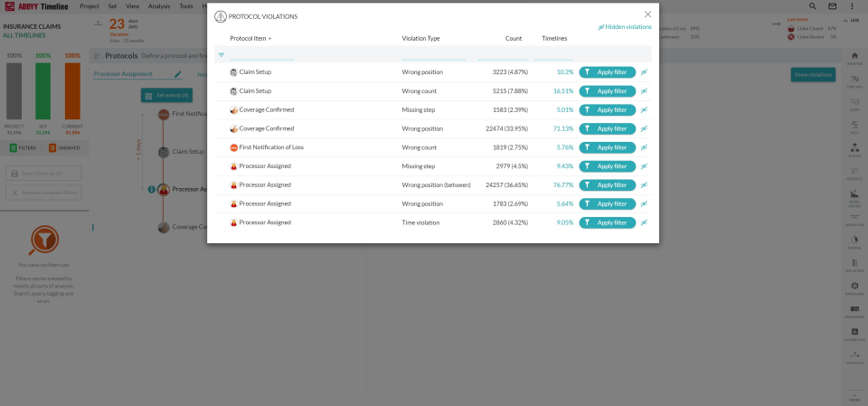
Task: Click the pencil icon beside Processor Assignment
Action: 178,74
